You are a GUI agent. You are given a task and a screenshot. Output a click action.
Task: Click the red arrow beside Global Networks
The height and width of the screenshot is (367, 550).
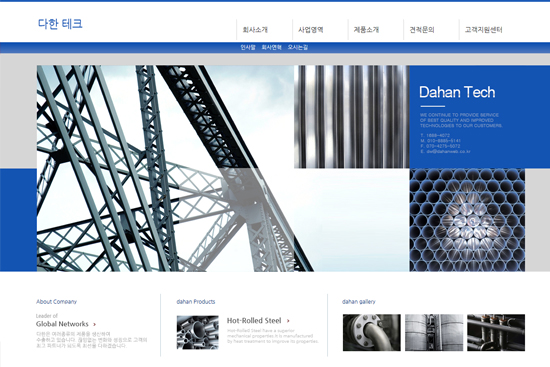pos(94,324)
